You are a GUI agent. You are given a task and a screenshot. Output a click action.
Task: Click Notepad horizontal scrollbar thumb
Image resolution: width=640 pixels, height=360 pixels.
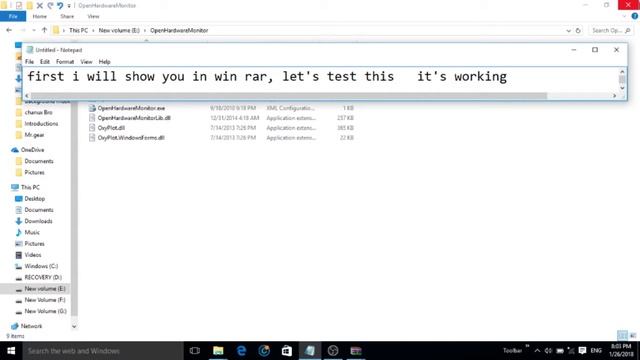click(x=289, y=96)
